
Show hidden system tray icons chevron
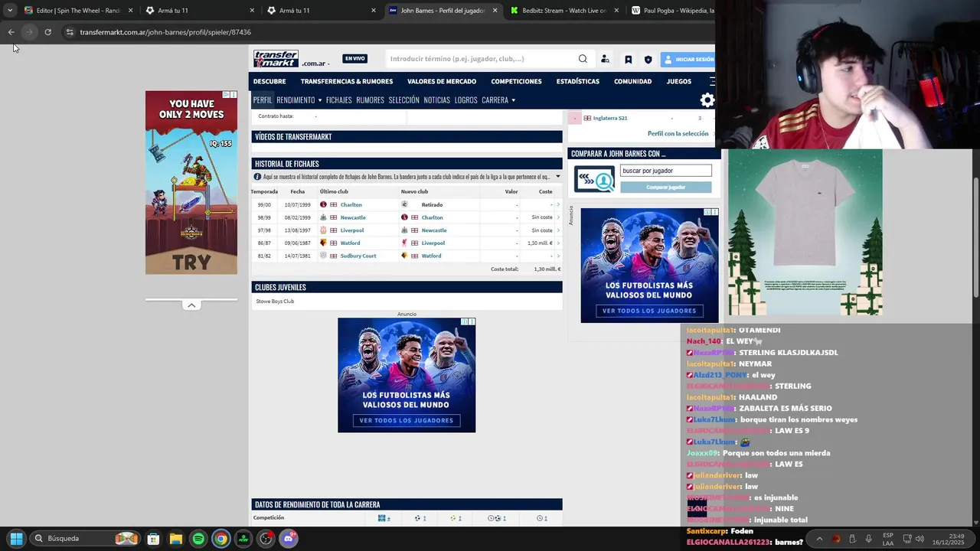click(819, 539)
